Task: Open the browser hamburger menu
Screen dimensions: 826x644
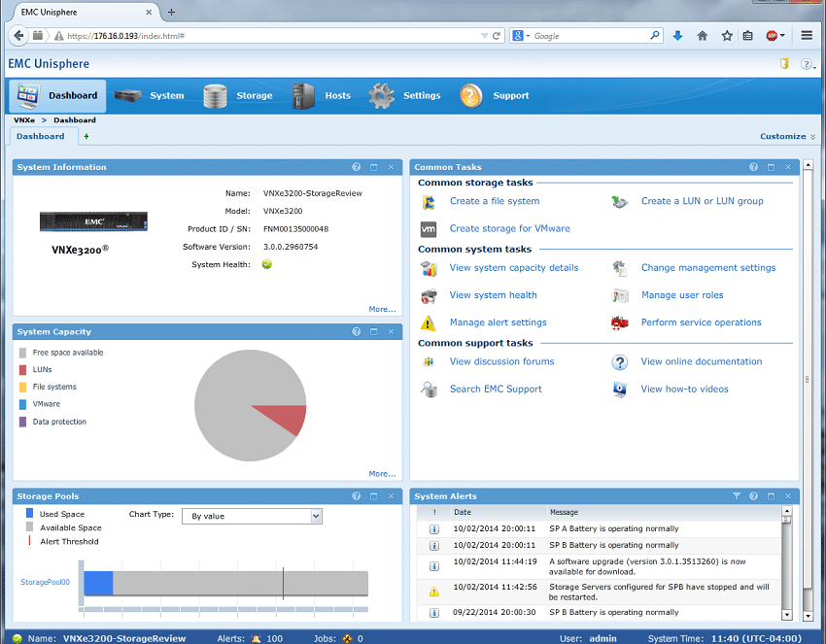Action: point(807,36)
